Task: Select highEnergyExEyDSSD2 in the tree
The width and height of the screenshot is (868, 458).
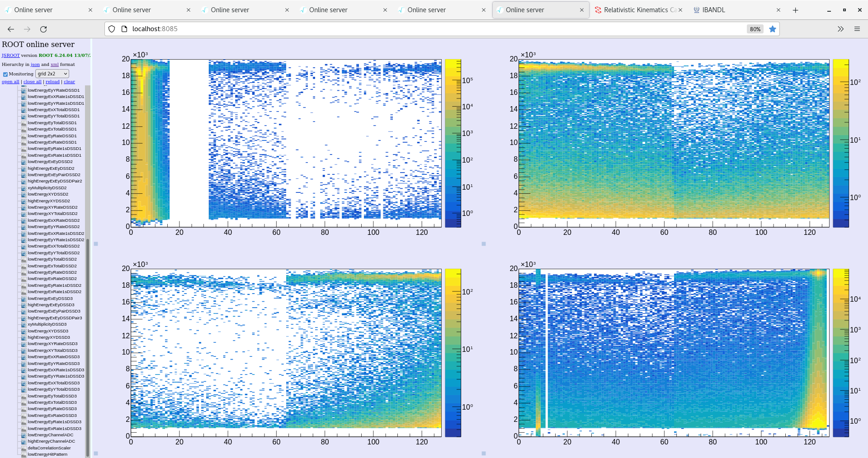Action: coord(51,168)
